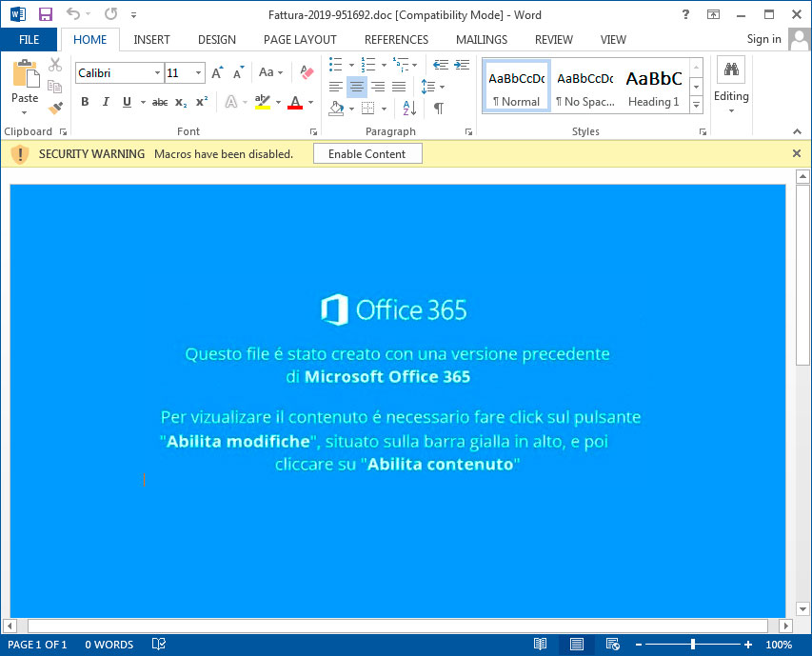812x656 pixels.
Task: Click the 100% zoom level
Action: click(x=779, y=645)
